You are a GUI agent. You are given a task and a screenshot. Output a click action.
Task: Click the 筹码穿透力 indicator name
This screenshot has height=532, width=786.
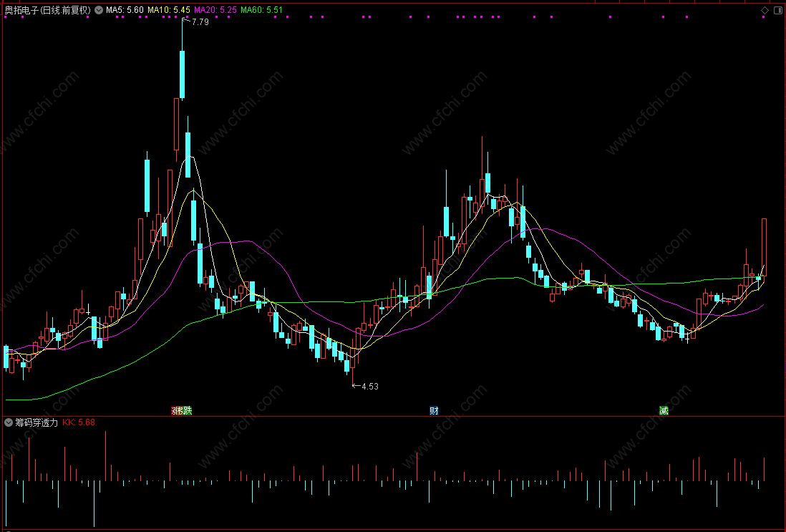click(x=37, y=422)
